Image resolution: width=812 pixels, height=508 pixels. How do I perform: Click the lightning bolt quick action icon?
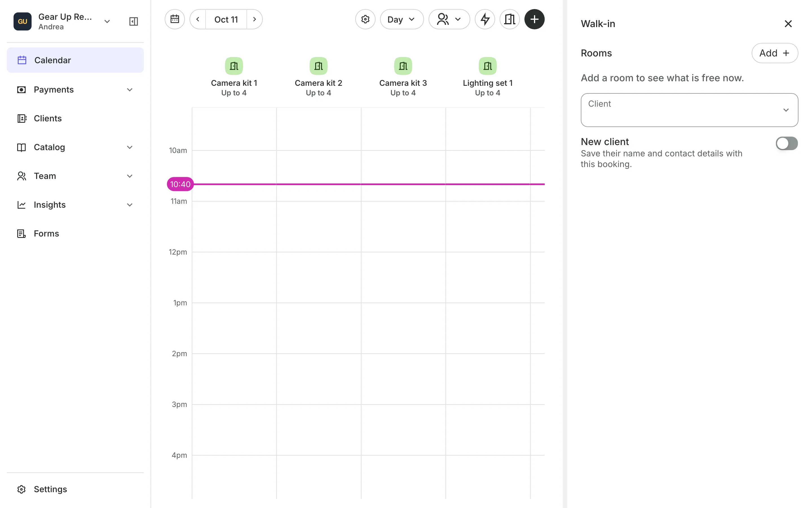(485, 19)
